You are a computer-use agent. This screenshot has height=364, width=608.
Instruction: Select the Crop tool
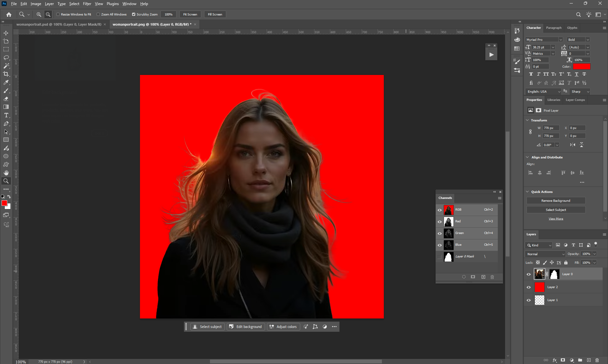[6, 74]
